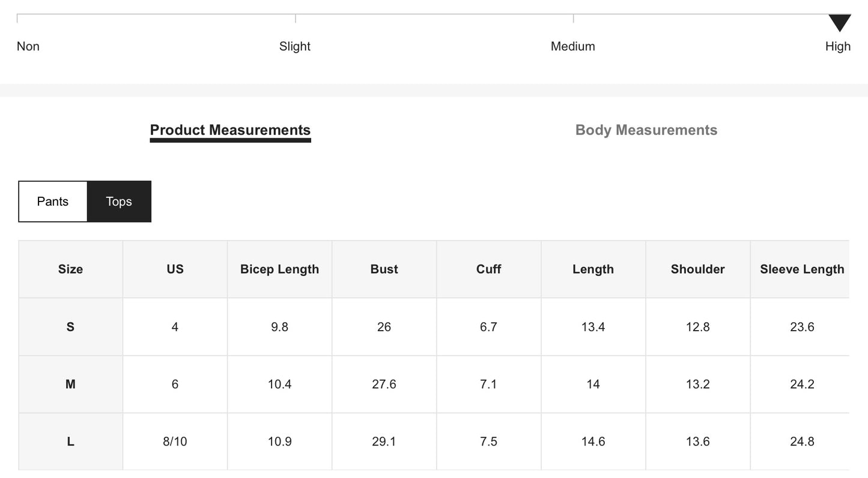Switch to the Product Measurements tab
Viewport: 868px width, 478px height.
coord(230,130)
